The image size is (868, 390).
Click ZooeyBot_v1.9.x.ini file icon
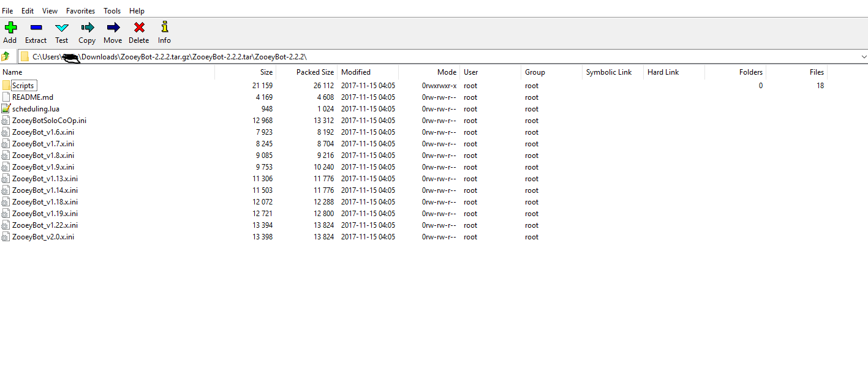[6, 167]
